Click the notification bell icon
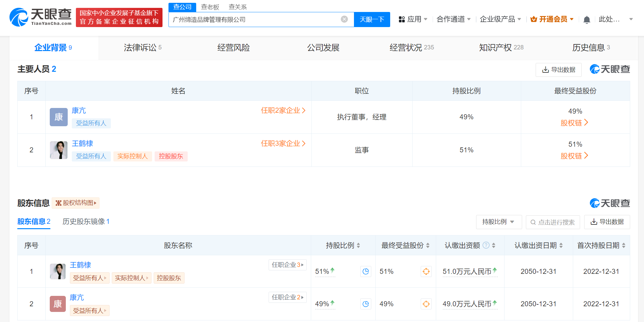 [x=586, y=20]
